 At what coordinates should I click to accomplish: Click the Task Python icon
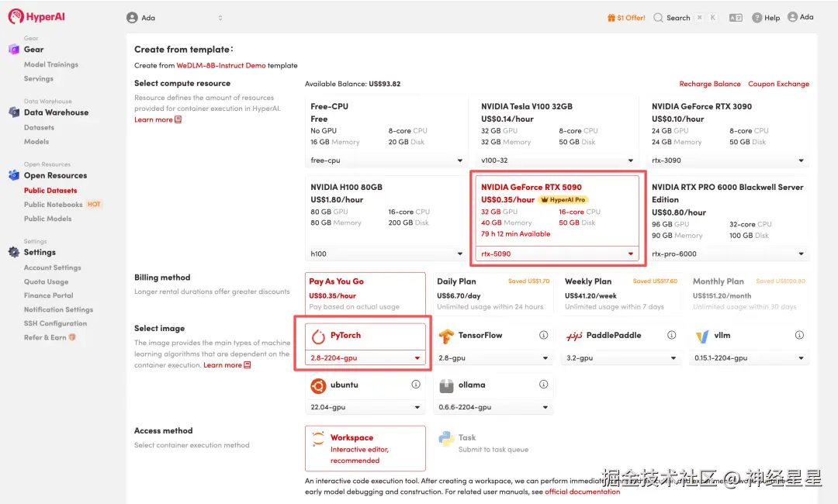[446, 439]
